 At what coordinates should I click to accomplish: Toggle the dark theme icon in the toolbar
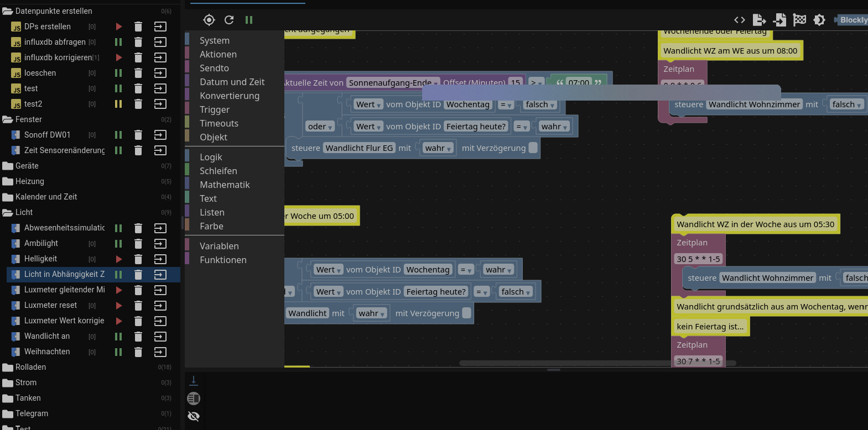[x=819, y=20]
